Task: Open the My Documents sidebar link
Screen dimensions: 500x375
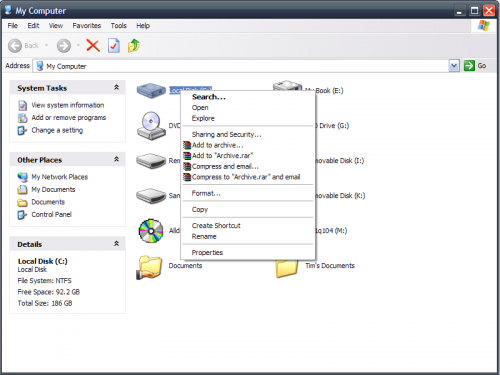Action: (x=53, y=190)
